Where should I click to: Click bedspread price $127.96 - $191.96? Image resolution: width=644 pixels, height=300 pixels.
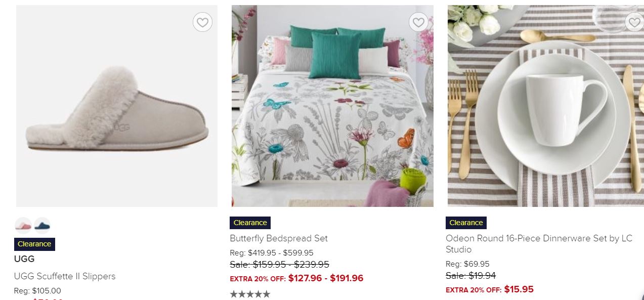click(x=326, y=278)
